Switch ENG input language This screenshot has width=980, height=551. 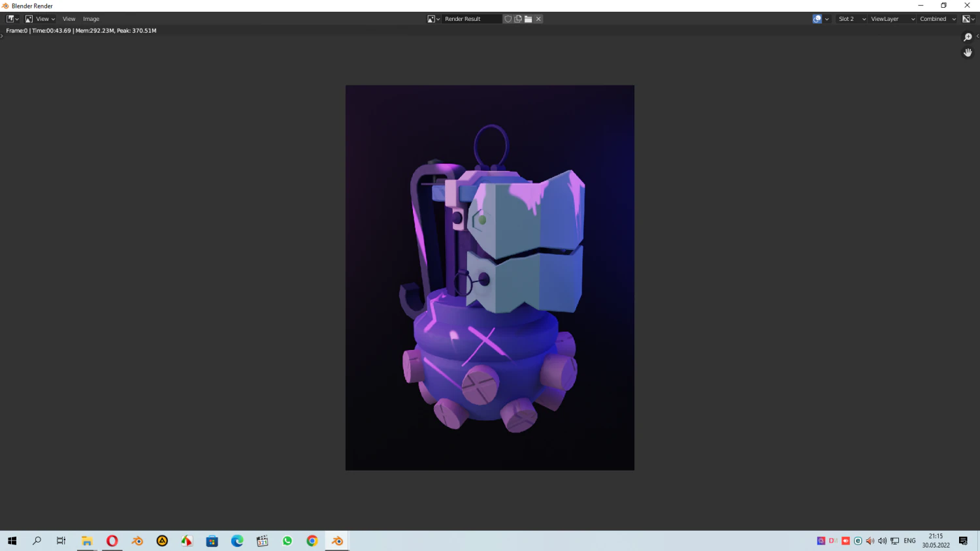coord(909,541)
